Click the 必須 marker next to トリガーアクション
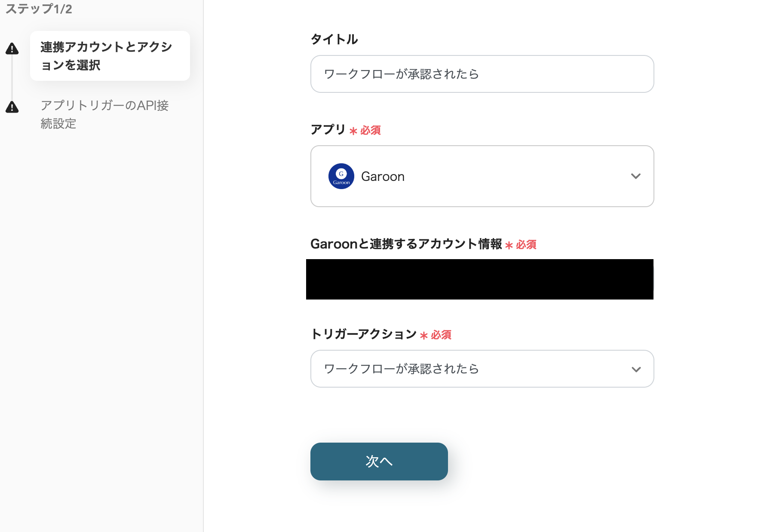 pos(441,335)
